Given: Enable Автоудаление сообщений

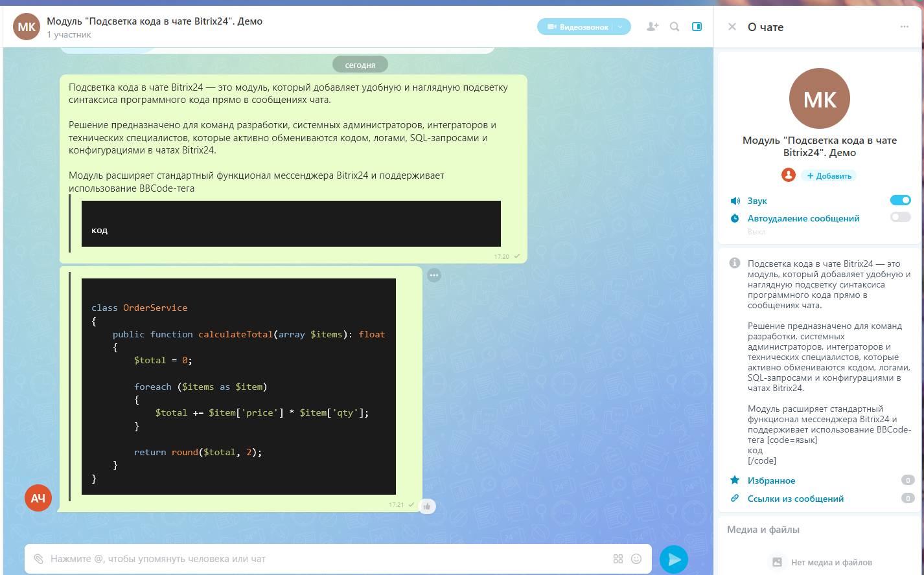Looking at the screenshot, I should point(900,217).
